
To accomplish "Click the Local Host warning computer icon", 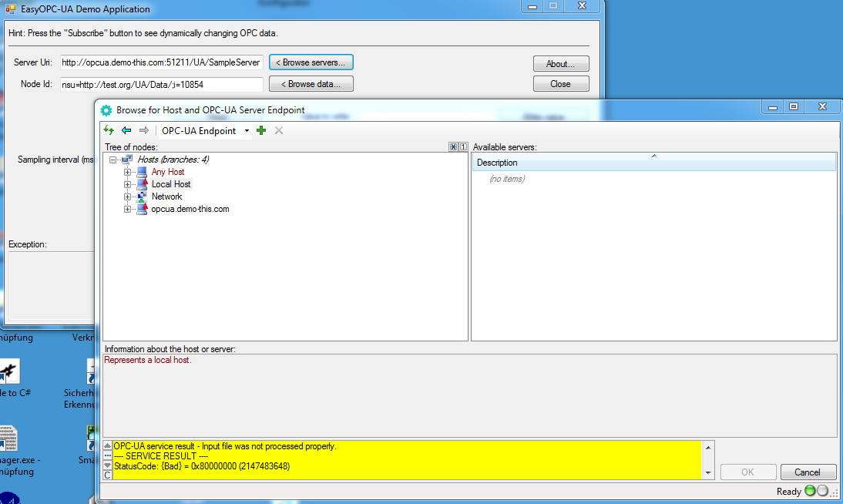I will [x=142, y=184].
